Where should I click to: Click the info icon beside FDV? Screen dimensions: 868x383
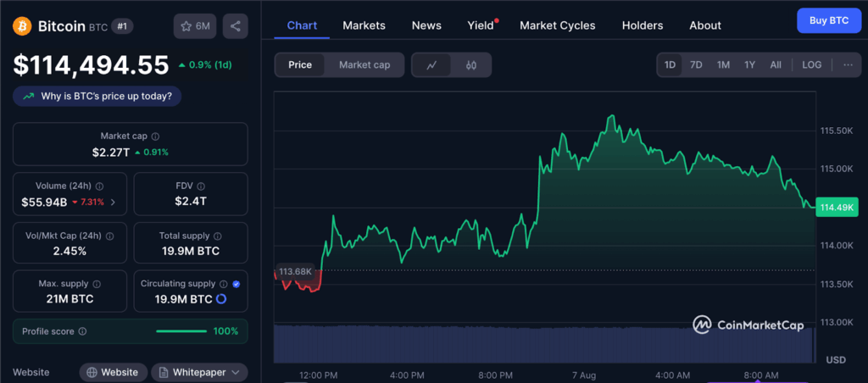point(209,186)
